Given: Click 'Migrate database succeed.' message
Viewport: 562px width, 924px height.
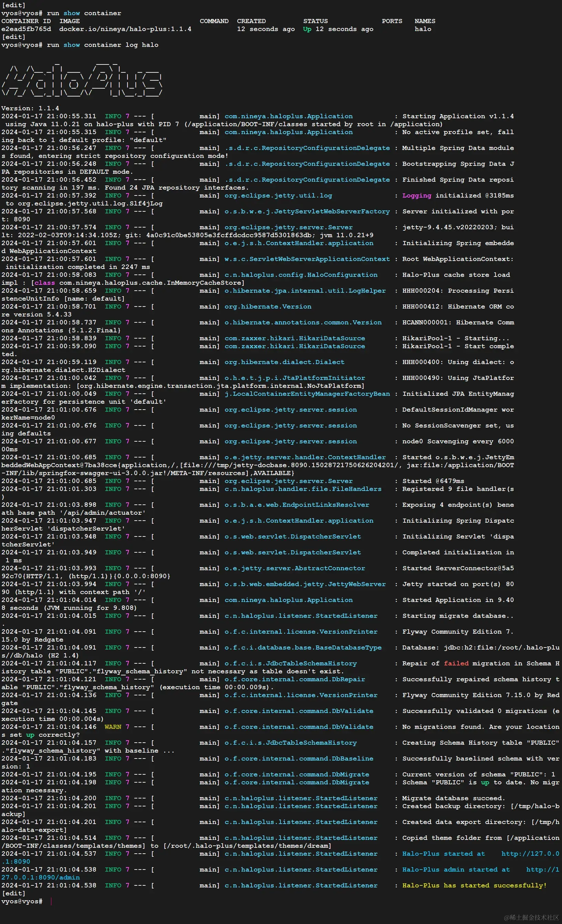Looking at the screenshot, I should pos(454,798).
